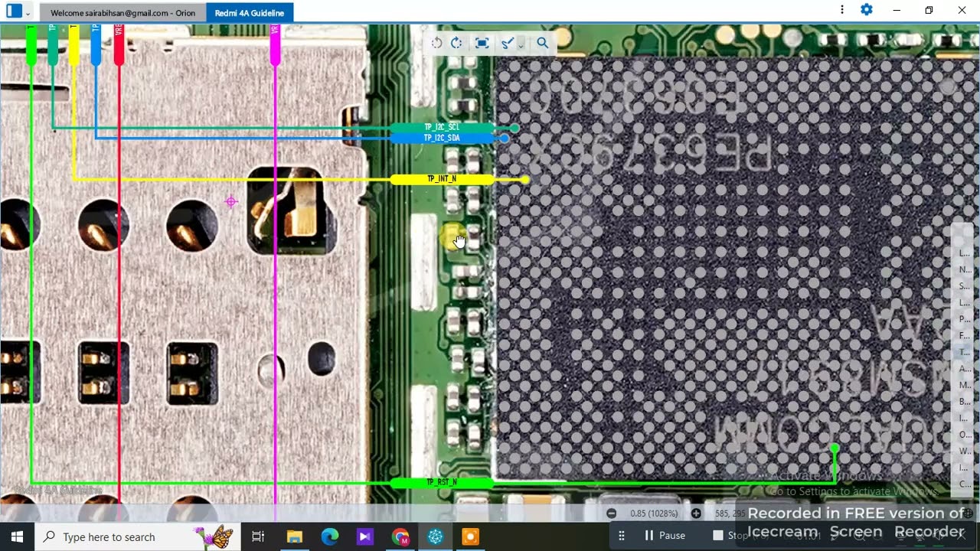980x551 pixels.
Task: Open Microsoft Edge from the taskbar
Action: pyautogui.click(x=330, y=536)
